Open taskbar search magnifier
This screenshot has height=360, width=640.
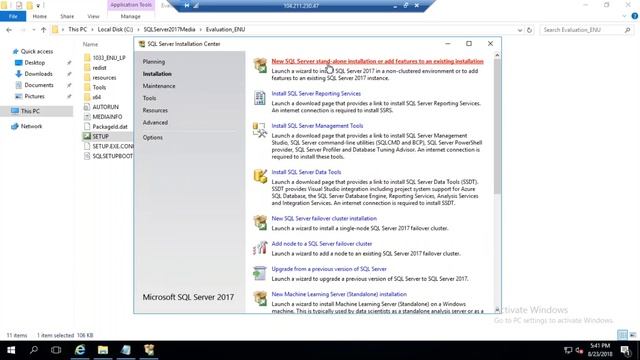pos(34,350)
